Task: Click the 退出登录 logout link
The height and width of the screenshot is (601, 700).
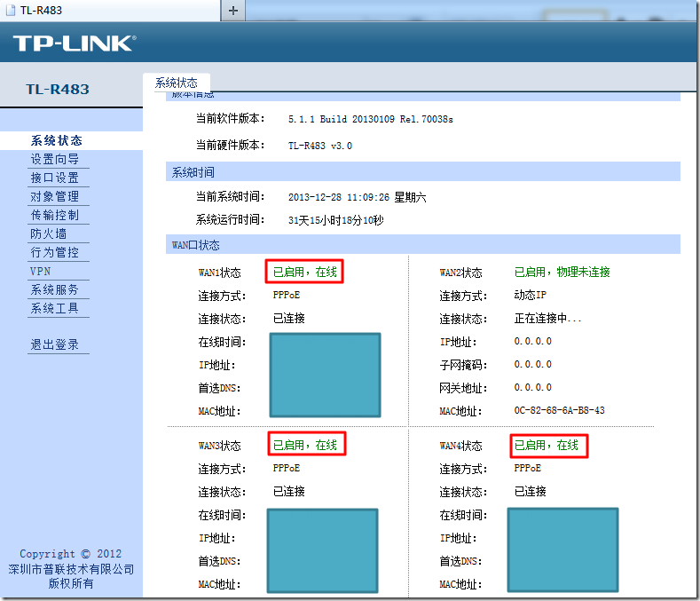Action: [x=54, y=344]
